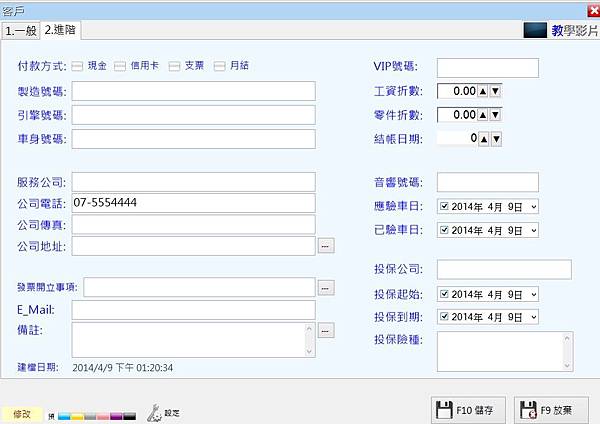Viewport: 600px width, 424px height.
Task: Expand the 已驗車日 date picker dropdown
Action: point(534,230)
